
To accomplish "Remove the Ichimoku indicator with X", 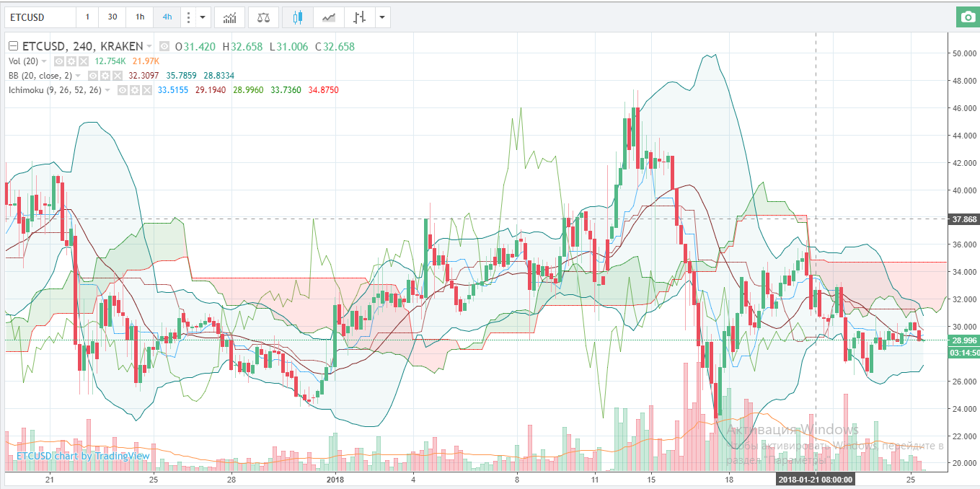I will tap(146, 90).
